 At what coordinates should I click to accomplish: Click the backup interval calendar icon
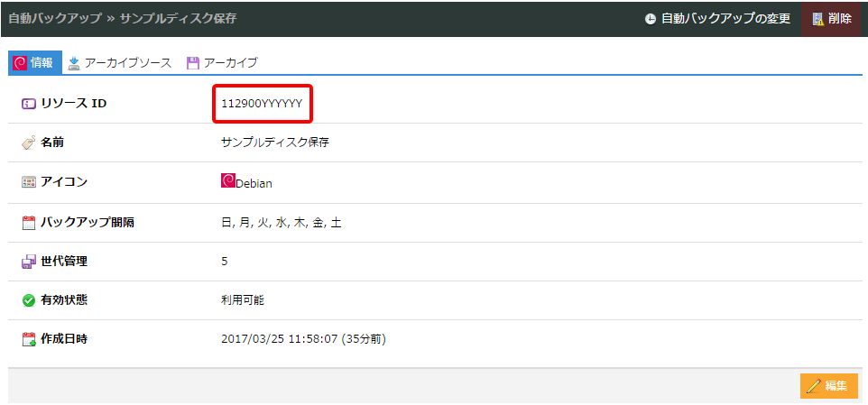coord(28,222)
